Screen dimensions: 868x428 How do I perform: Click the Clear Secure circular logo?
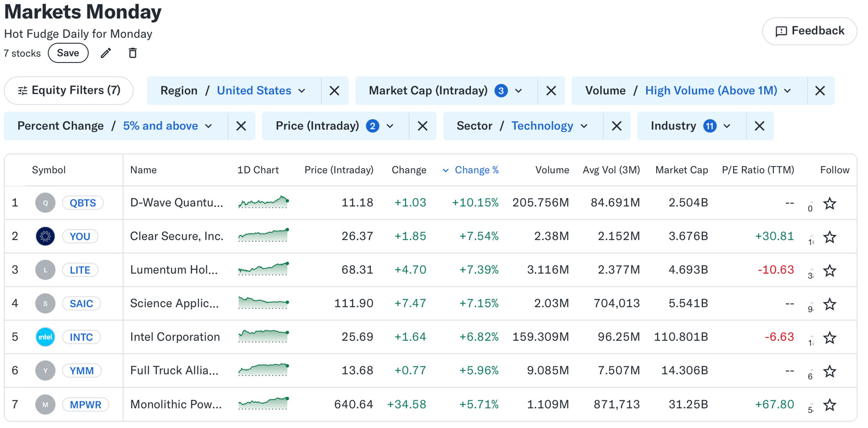[45, 236]
